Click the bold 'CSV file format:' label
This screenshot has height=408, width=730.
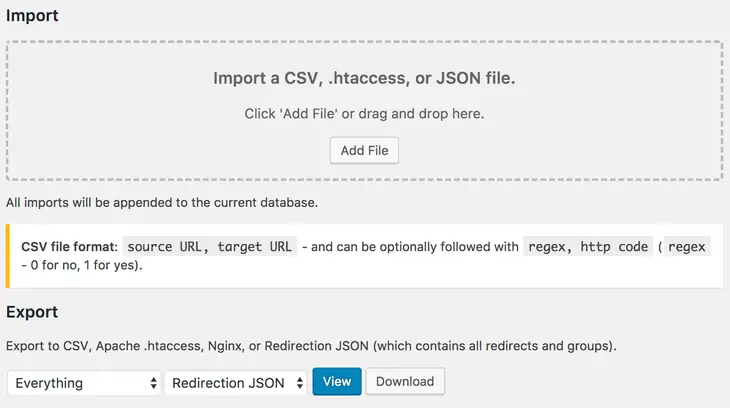(x=70, y=246)
